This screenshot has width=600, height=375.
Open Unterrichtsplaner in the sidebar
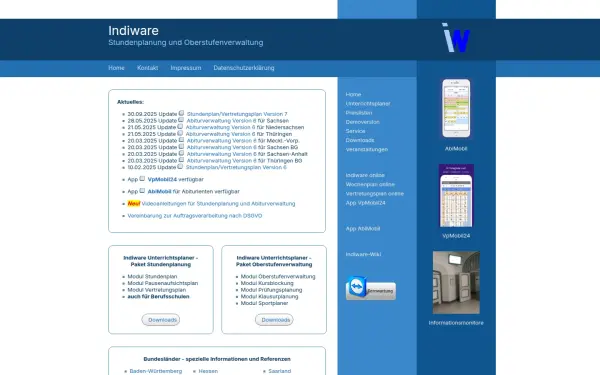click(368, 103)
